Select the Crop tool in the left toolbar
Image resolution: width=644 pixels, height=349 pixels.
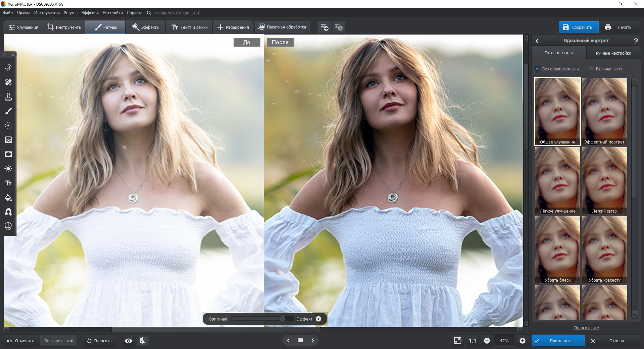pyautogui.click(x=8, y=67)
